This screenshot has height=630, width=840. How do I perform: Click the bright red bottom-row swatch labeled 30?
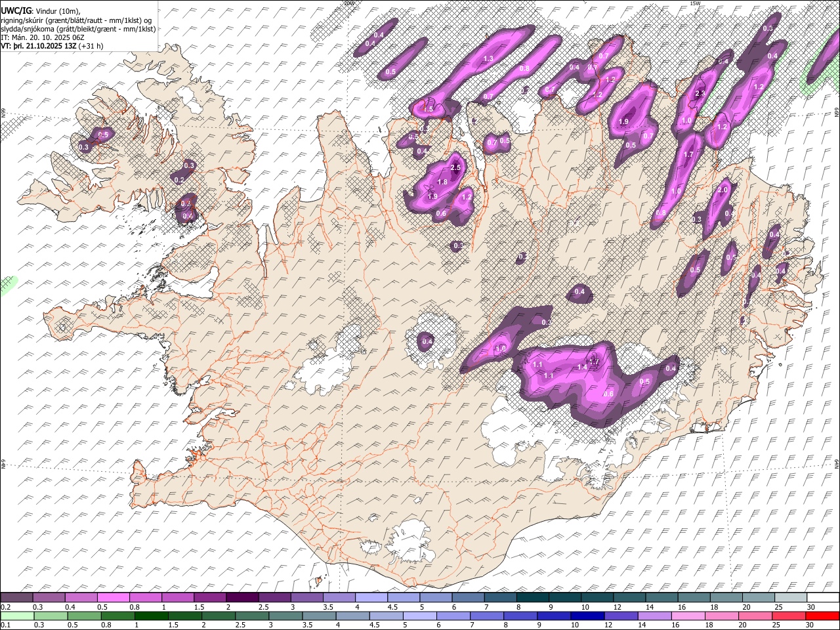click(x=823, y=616)
